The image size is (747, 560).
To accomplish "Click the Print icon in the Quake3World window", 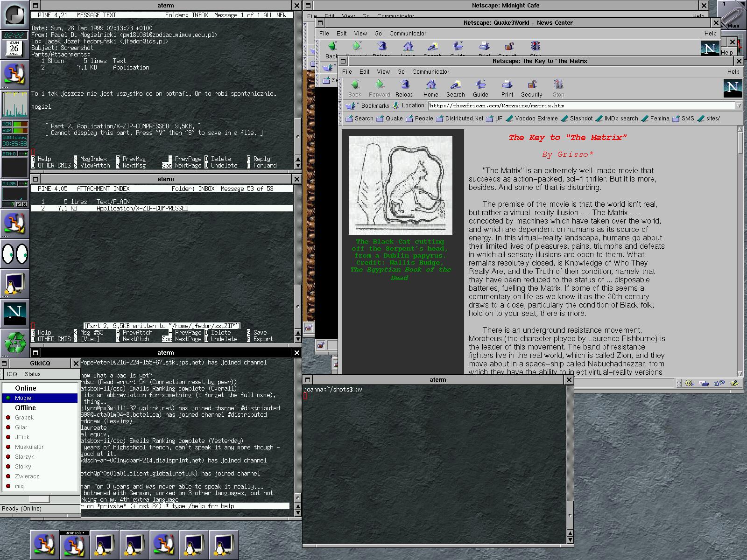I will click(484, 46).
